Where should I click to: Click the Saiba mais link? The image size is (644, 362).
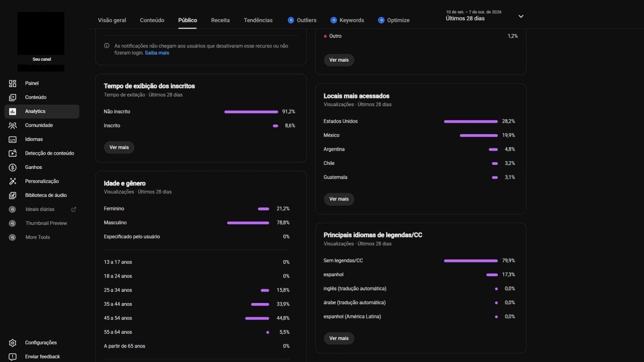(157, 53)
